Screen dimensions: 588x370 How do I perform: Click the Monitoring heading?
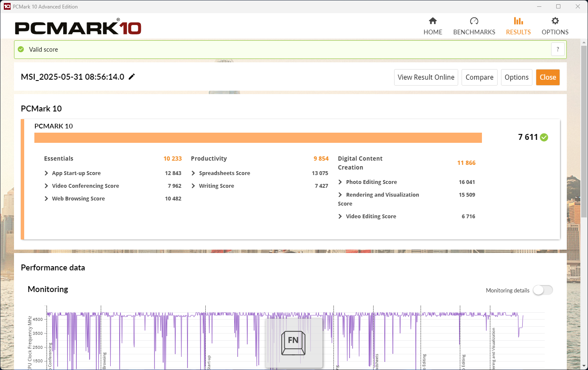tap(48, 289)
